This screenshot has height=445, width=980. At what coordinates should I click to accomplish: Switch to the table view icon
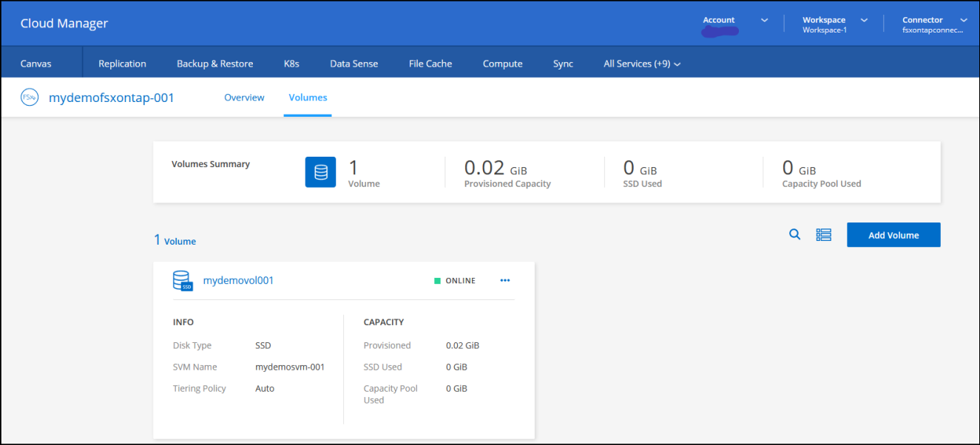coord(823,234)
